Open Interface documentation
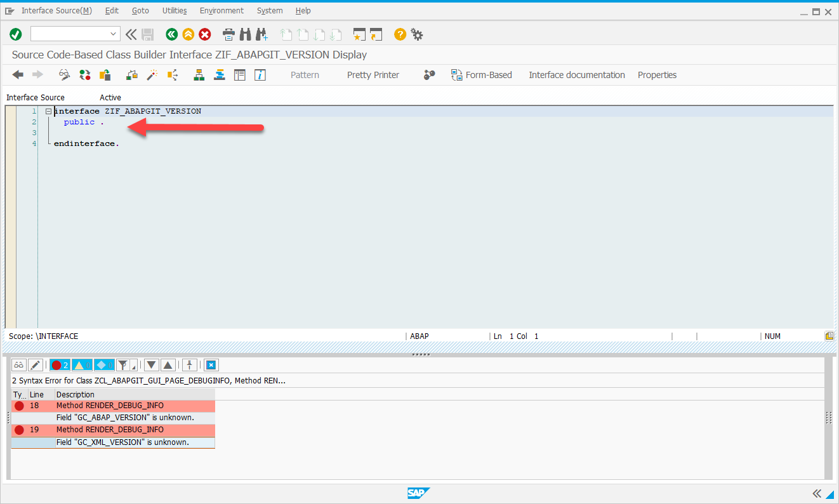 point(577,75)
